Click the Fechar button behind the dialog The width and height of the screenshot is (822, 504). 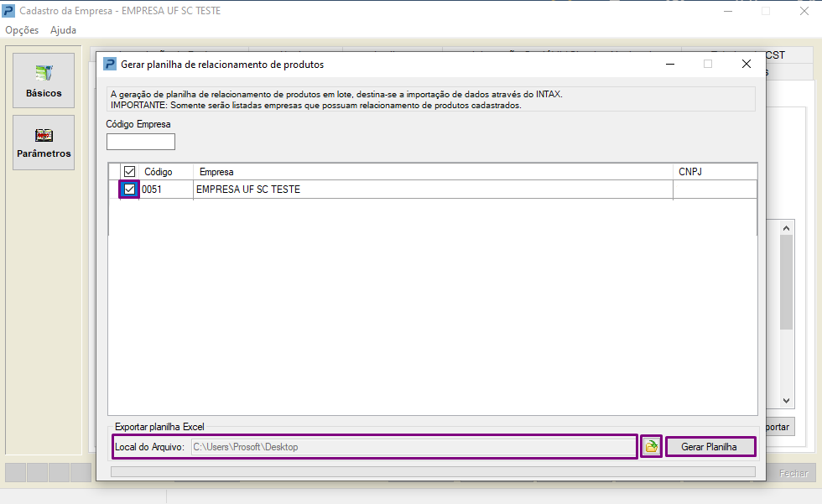[793, 473]
